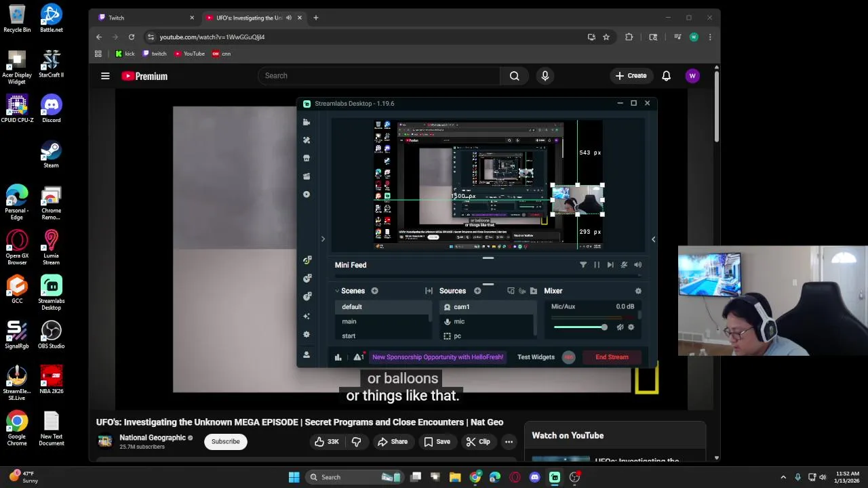This screenshot has height=488, width=868.
Task: Open the HelloFresh sponsorship opportunity banner
Action: (437, 357)
